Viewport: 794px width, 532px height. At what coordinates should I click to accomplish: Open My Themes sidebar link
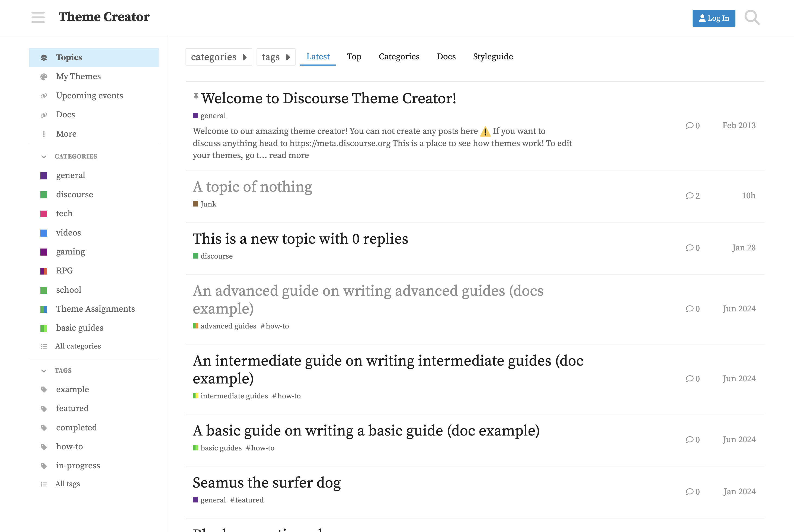click(94, 77)
